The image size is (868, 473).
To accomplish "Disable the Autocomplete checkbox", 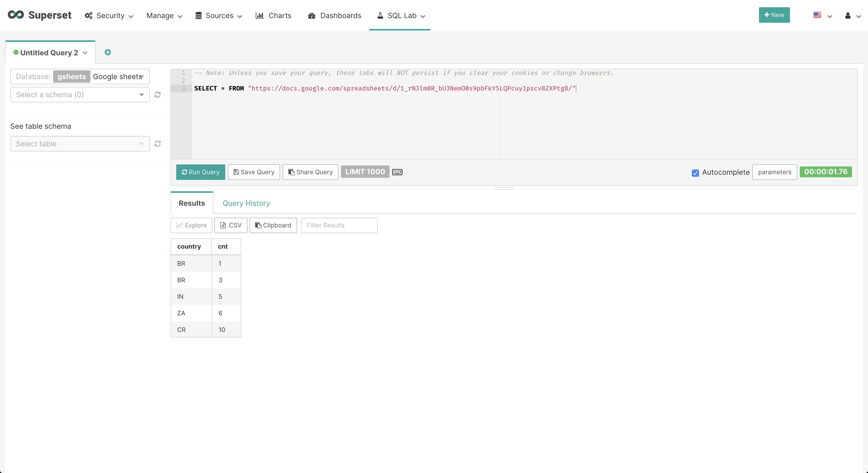I will tap(695, 173).
